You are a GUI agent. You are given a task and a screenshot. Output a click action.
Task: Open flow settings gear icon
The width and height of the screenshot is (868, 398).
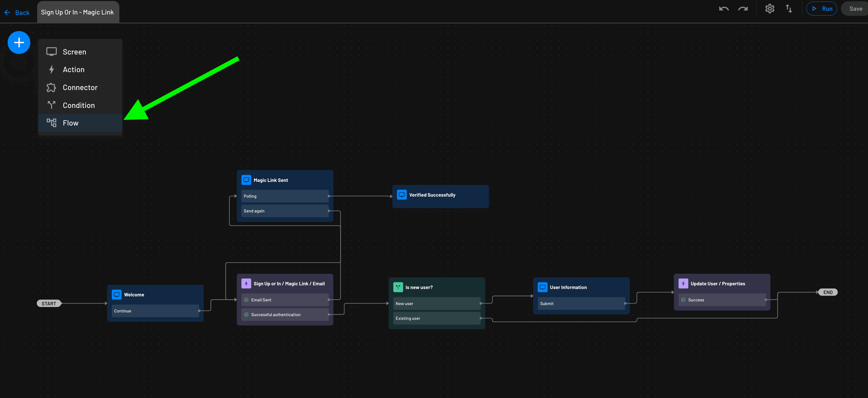(770, 9)
